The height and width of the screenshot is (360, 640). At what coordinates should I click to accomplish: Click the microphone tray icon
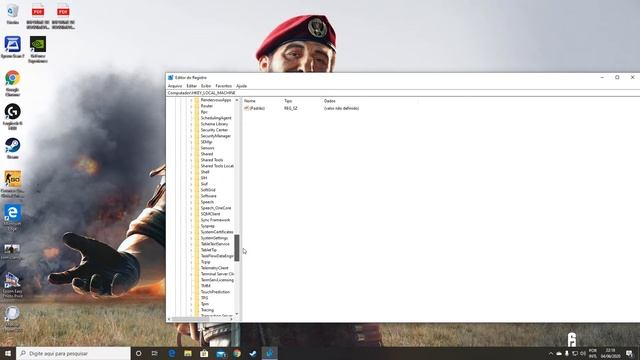(x=567, y=353)
